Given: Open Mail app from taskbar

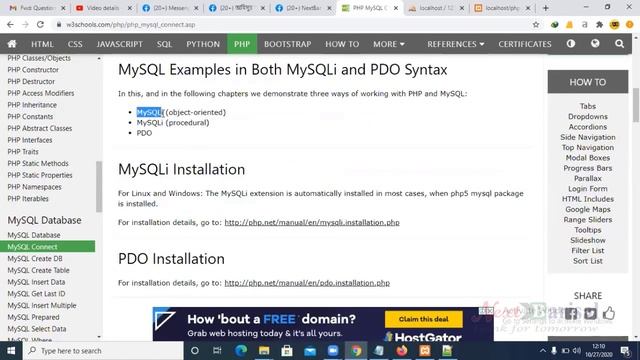Looking at the screenshot, I should pos(310,351).
